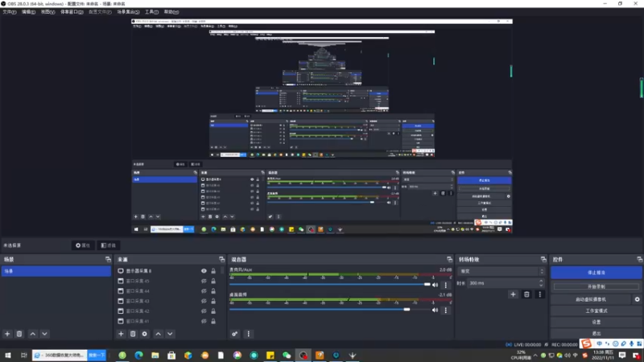Image resolution: width=644 pixels, height=362 pixels.
Task: Select the highlighted scene in Scenes list
Action: click(x=56, y=271)
